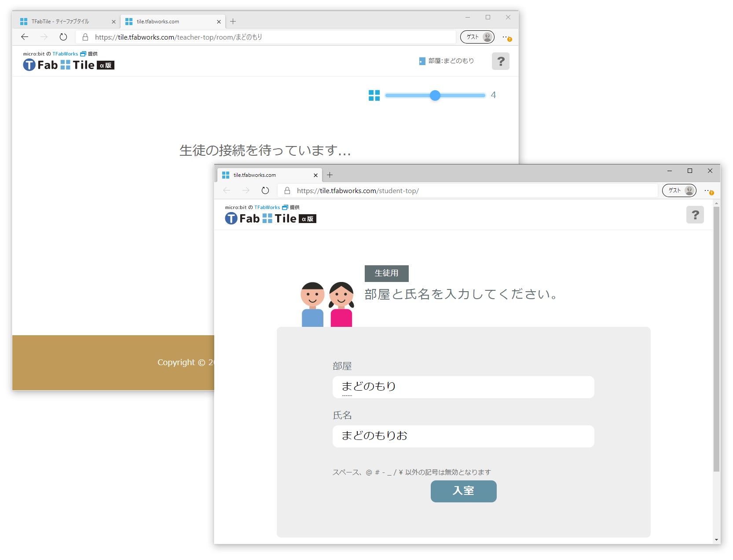733x560 pixels.
Task: Click the forward arrow in the student browser toolbar
Action: click(246, 190)
